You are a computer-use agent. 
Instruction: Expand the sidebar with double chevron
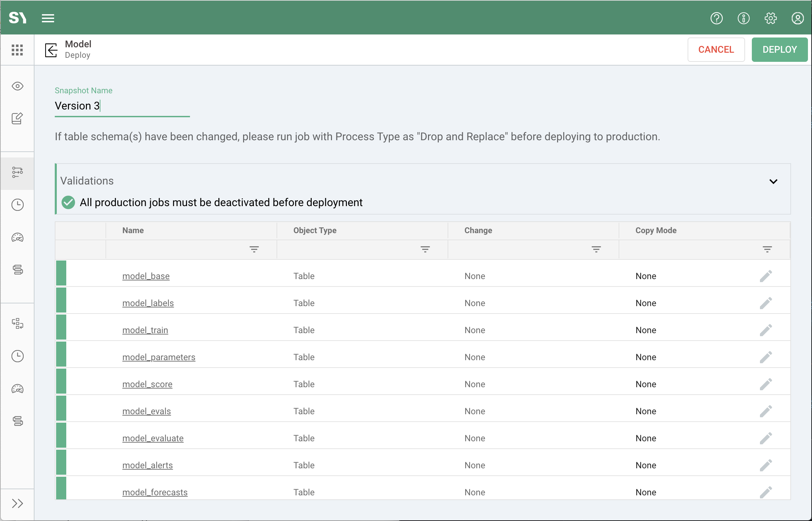(x=17, y=503)
